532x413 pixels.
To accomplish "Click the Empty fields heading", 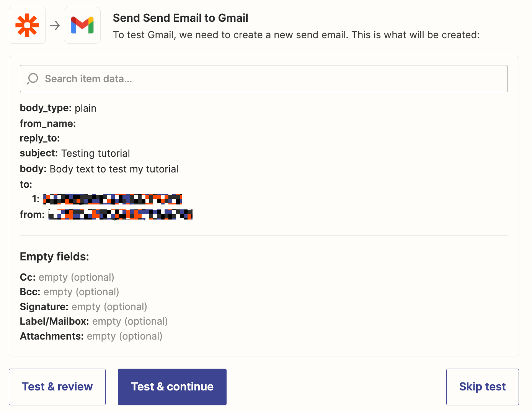I will 54,257.
